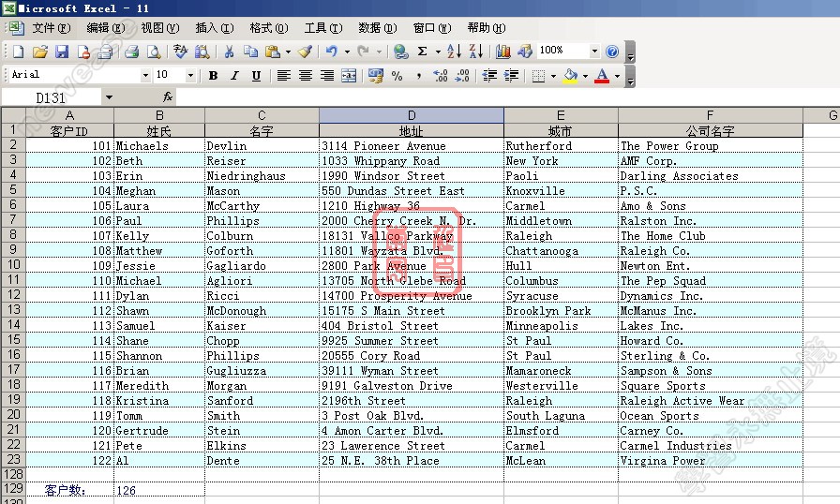Sort descending with the Z-A icon
This screenshot has width=840, height=504.
tap(475, 52)
